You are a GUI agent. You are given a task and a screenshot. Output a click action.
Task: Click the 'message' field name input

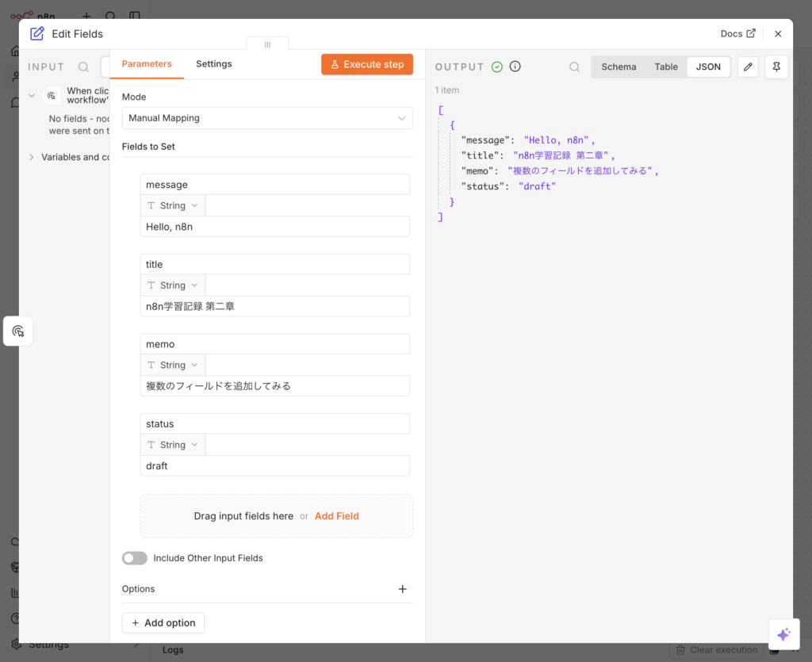click(275, 185)
